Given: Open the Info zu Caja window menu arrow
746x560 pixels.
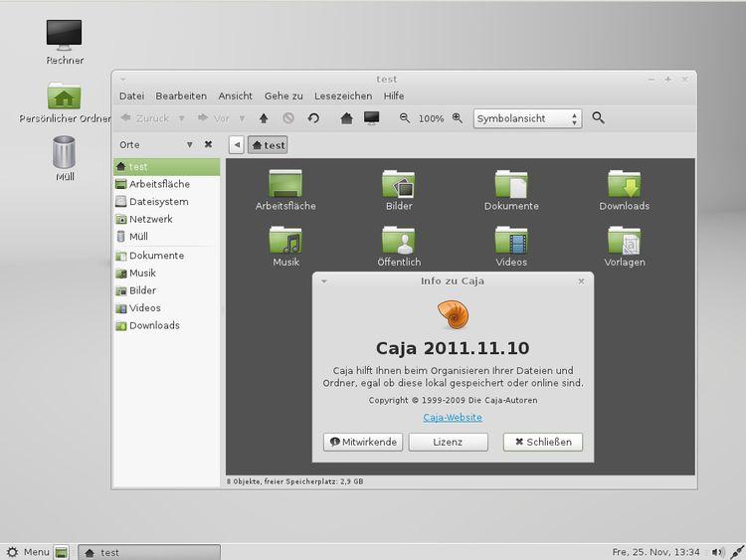Looking at the screenshot, I should click(x=324, y=281).
